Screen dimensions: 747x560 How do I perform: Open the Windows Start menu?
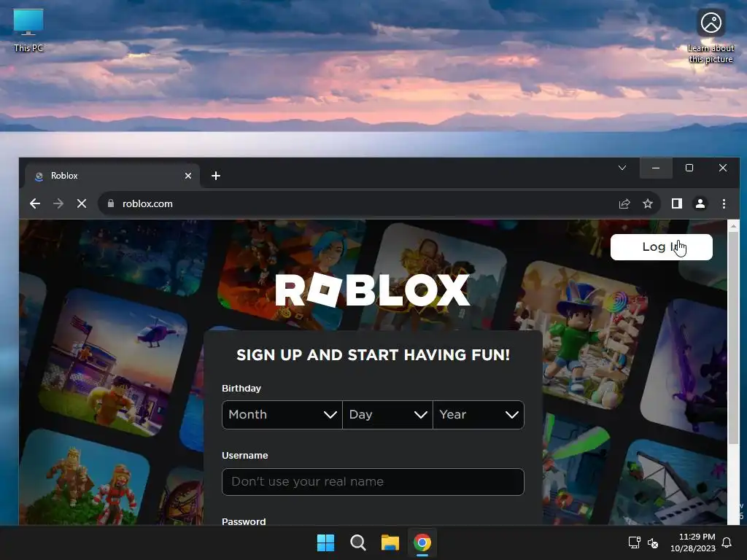(326, 542)
